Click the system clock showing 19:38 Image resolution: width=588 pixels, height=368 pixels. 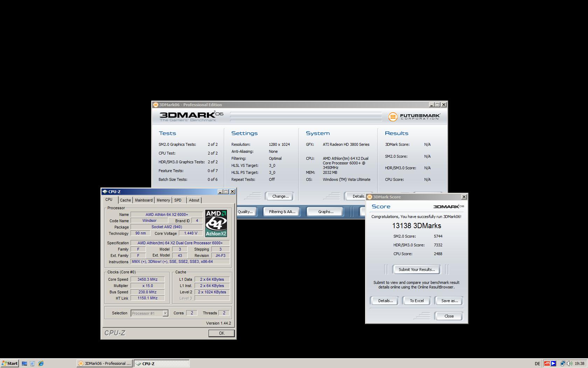[x=579, y=364]
